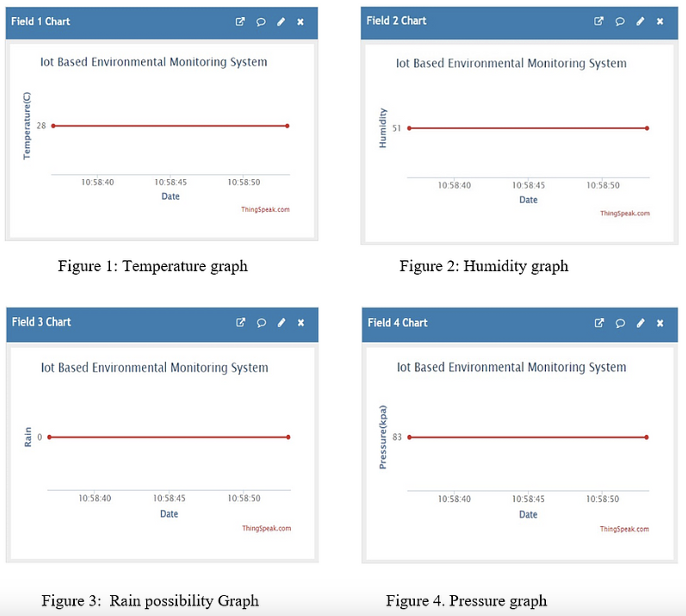Click left data point on humidity line
Image resolution: width=686 pixels, height=616 pixels.
(x=410, y=128)
